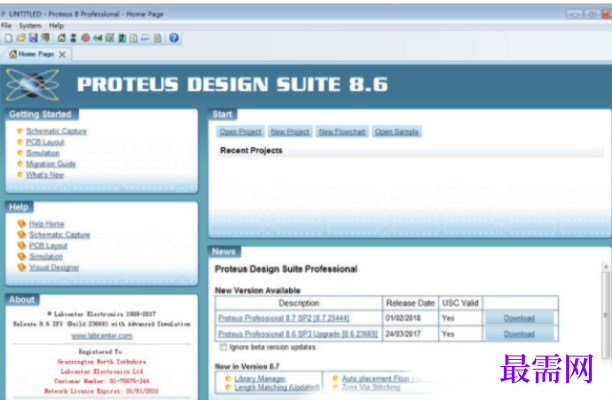This screenshot has height=400, width=612.
Task: Open PCB Layout red toolbar icon
Action: tap(85, 38)
